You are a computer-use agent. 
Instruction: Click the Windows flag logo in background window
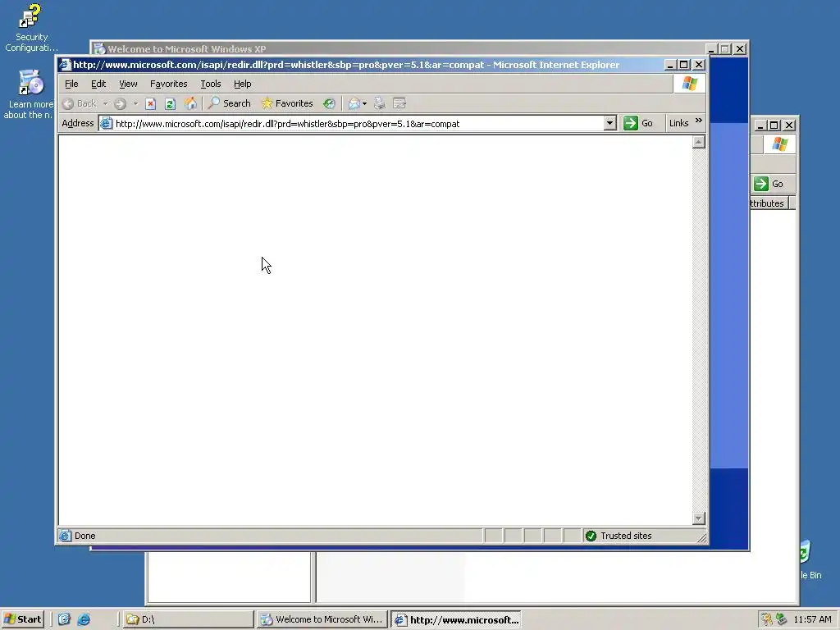pyautogui.click(x=779, y=144)
